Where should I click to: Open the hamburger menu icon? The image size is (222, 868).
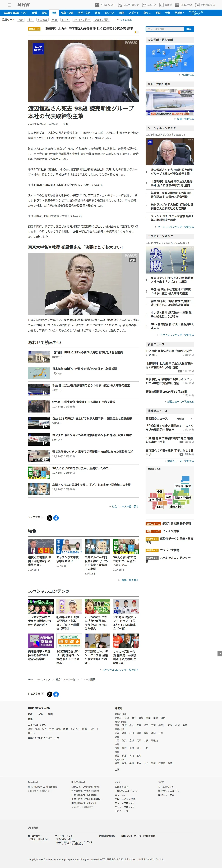[10, 5]
